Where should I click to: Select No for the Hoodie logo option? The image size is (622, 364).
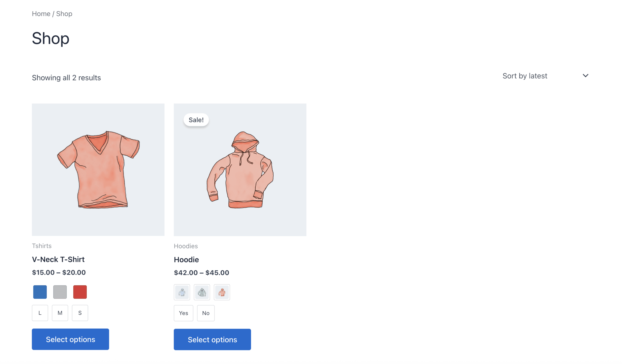tap(206, 313)
